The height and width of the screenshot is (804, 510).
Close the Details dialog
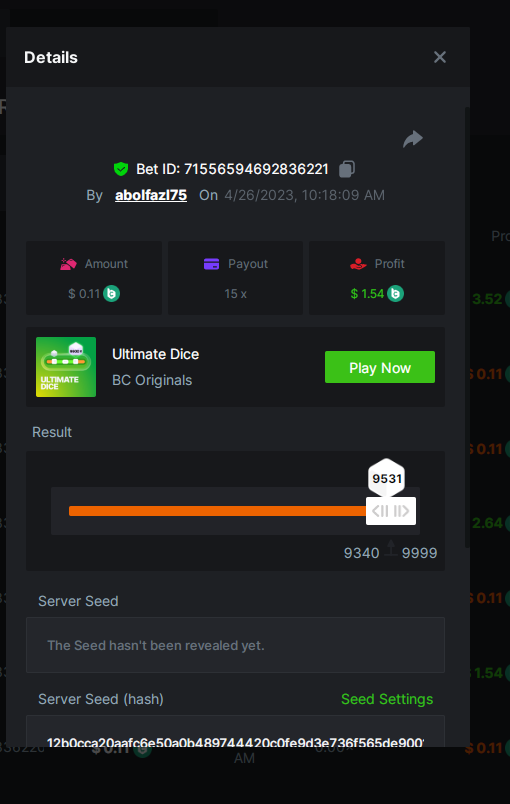(440, 57)
